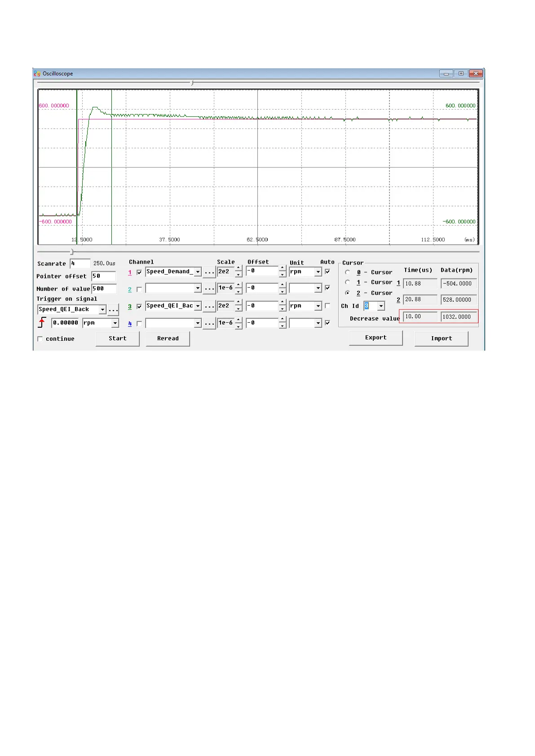
Task: Open channel 2 unit dropdown
Action: click(318, 288)
